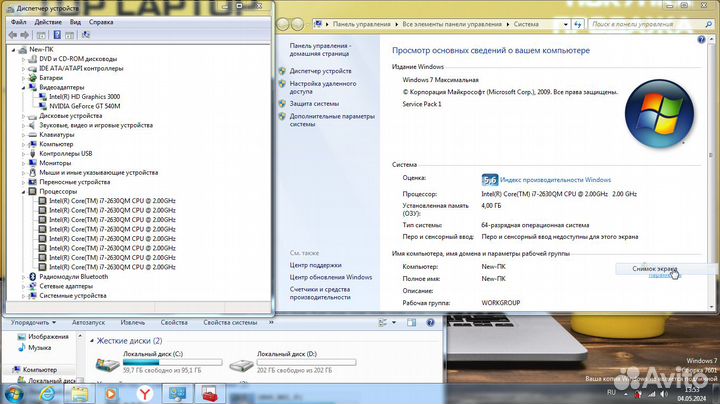Click the help question mark in System window
Image resolution: width=720 pixels, height=404 pixels.
[701, 40]
